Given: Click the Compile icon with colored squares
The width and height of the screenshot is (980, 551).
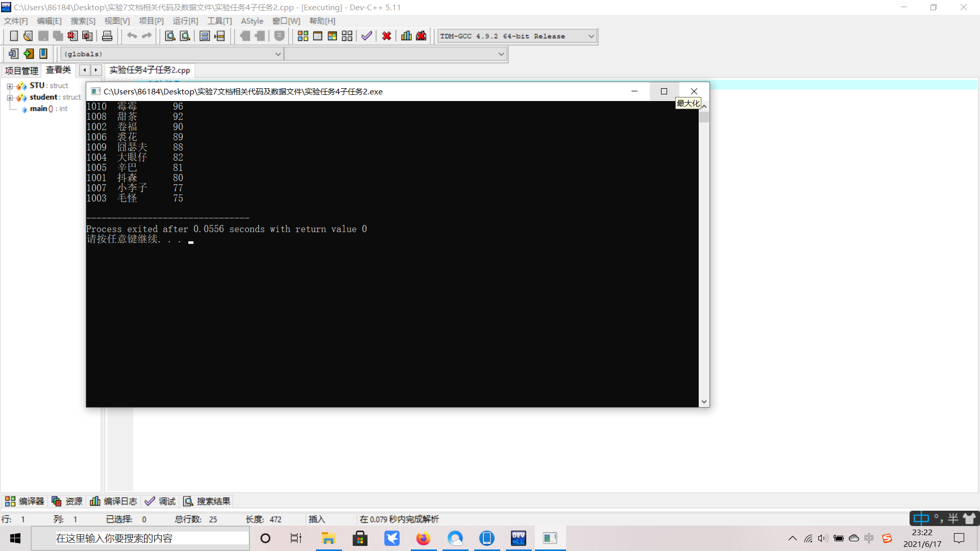Looking at the screenshot, I should click(303, 36).
